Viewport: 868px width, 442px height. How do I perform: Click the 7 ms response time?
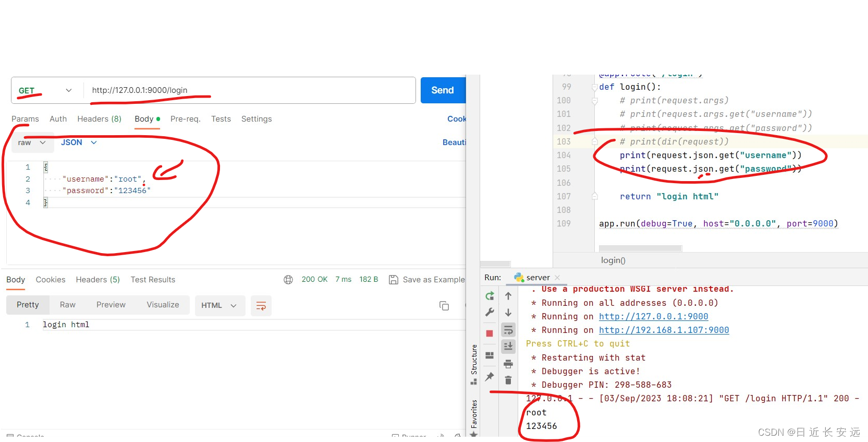click(343, 279)
